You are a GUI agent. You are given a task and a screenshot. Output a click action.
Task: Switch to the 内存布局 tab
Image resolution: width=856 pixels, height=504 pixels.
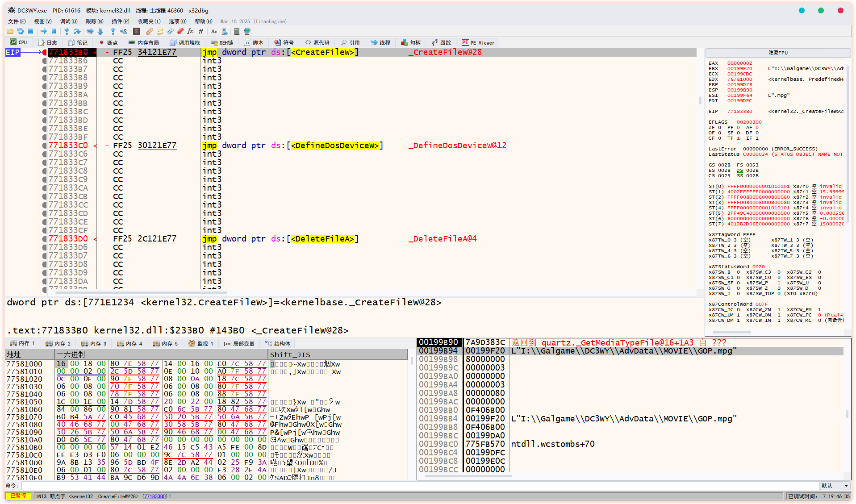tap(144, 43)
